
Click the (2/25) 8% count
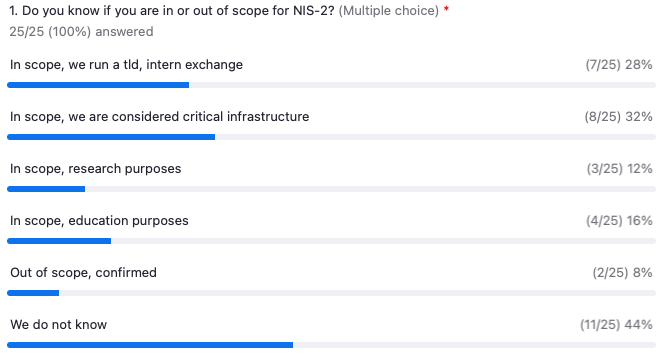622,273
